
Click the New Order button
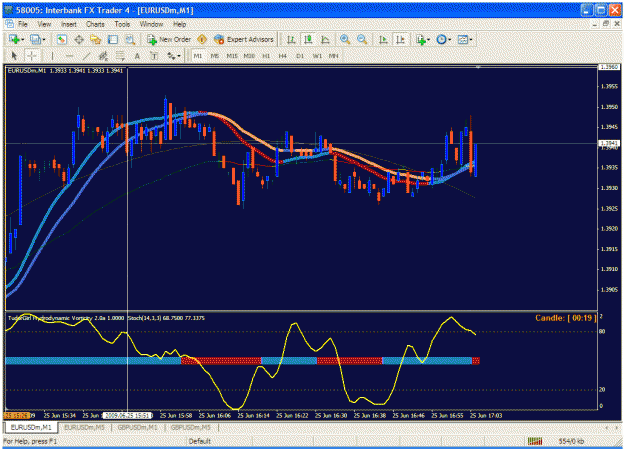pyautogui.click(x=169, y=39)
